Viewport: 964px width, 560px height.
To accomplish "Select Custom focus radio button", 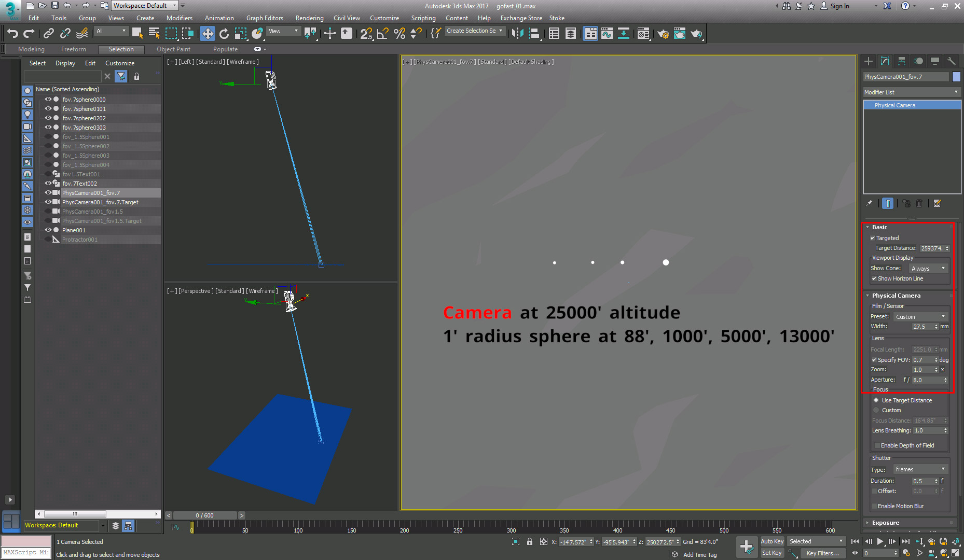I will tap(876, 410).
